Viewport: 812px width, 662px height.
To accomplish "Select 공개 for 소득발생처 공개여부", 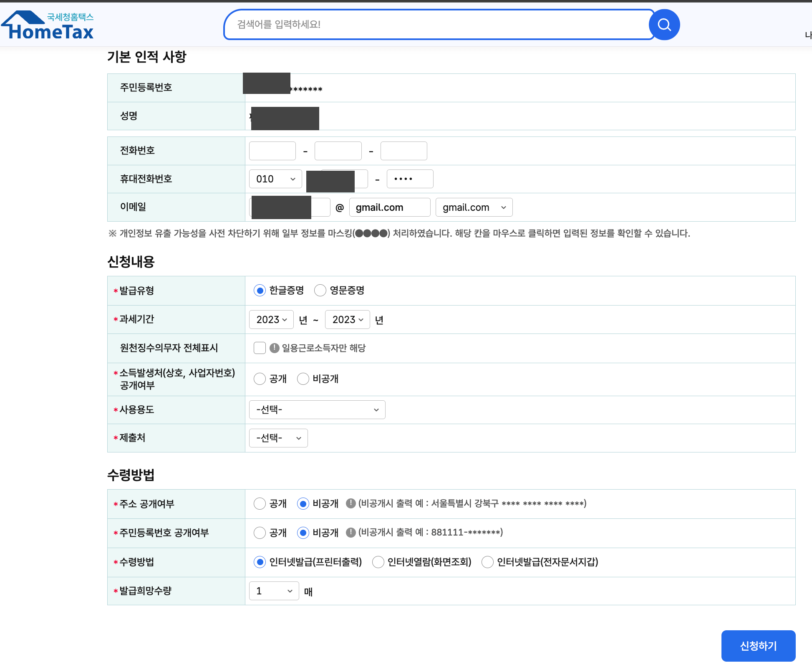I will click(260, 379).
